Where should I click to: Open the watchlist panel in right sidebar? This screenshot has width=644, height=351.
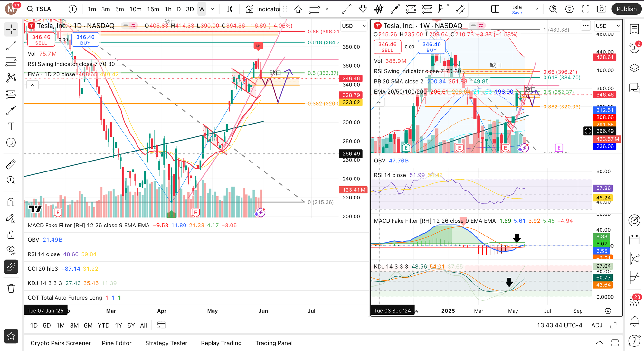coord(634,29)
